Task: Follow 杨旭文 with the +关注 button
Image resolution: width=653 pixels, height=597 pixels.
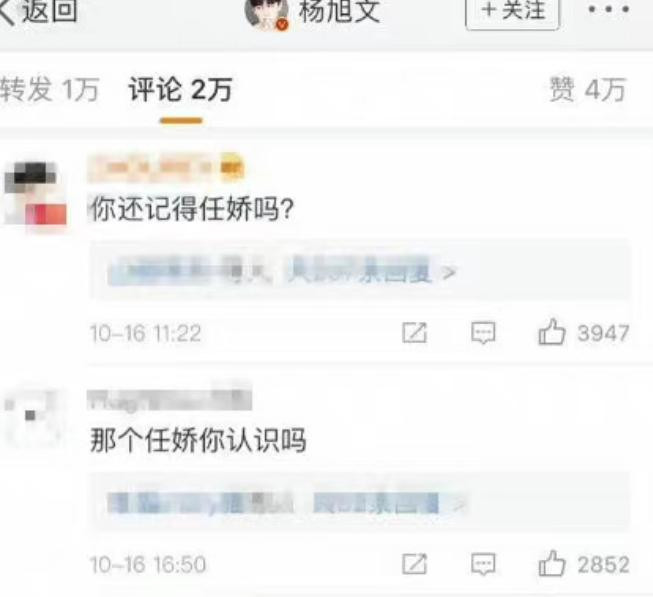Action: 512,12
